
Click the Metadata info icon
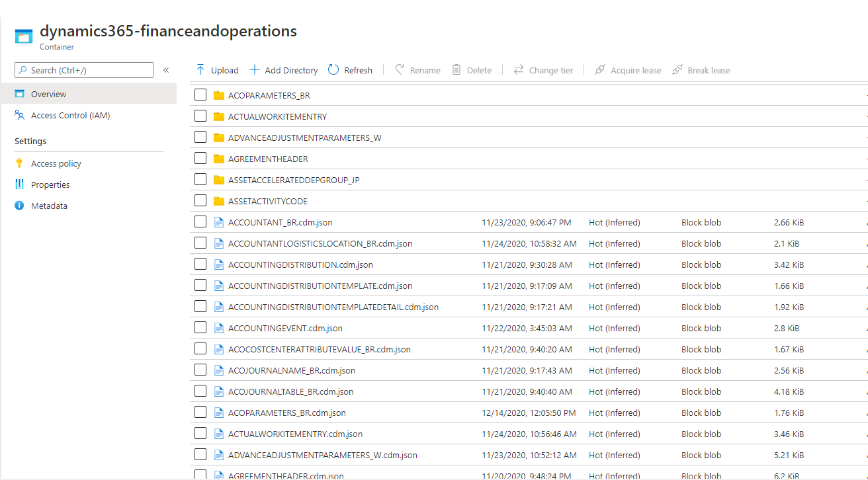19,206
